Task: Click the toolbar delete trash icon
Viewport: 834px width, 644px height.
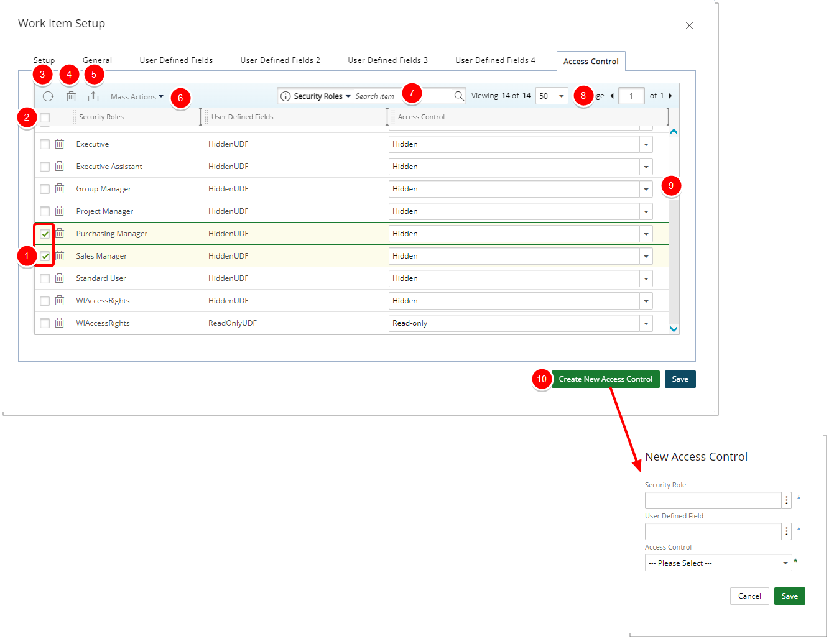Action: click(x=72, y=96)
